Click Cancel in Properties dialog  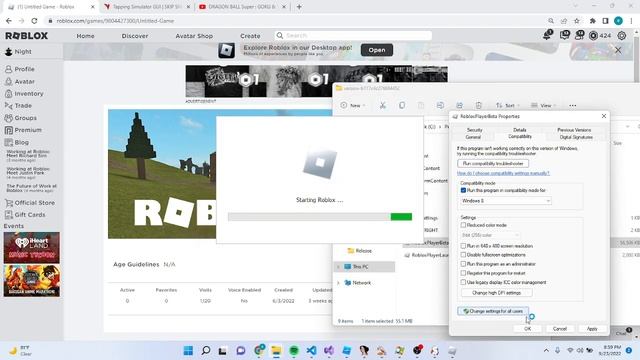coord(560,329)
